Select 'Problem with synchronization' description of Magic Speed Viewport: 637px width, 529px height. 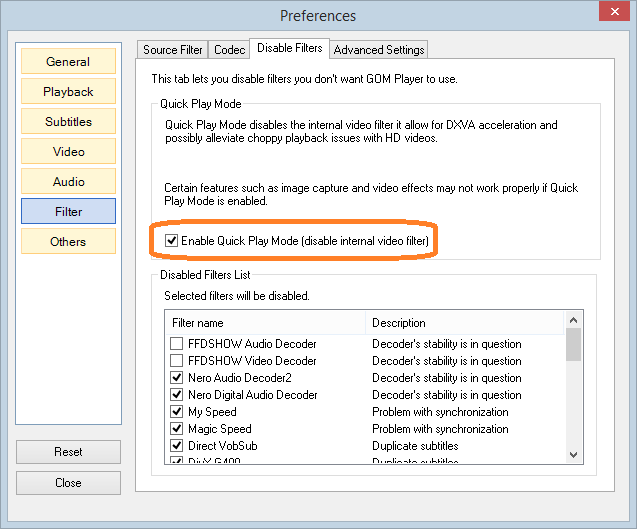(440, 429)
